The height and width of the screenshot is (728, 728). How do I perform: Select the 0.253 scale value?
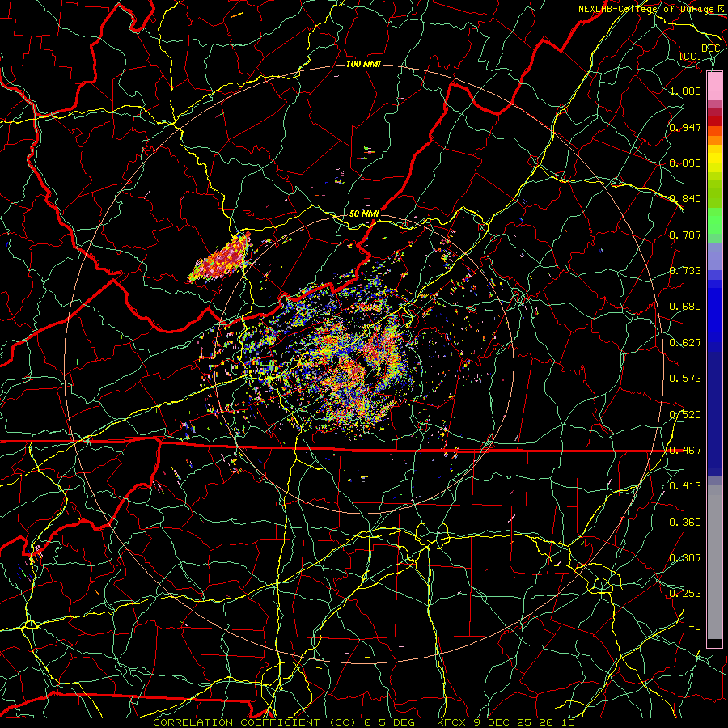pos(685,594)
